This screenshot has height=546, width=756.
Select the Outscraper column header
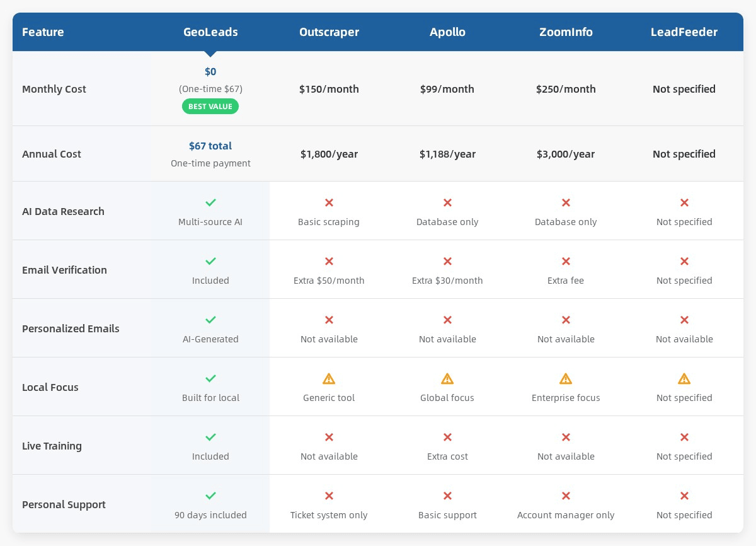point(329,32)
